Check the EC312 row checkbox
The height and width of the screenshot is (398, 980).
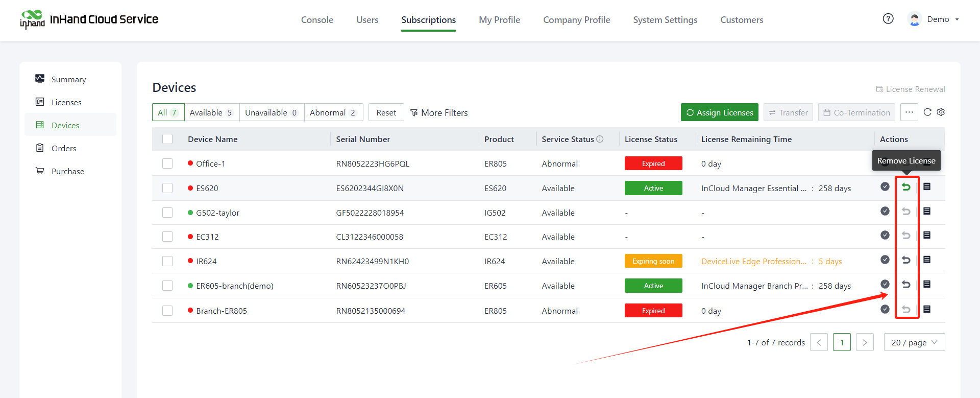[x=167, y=237]
